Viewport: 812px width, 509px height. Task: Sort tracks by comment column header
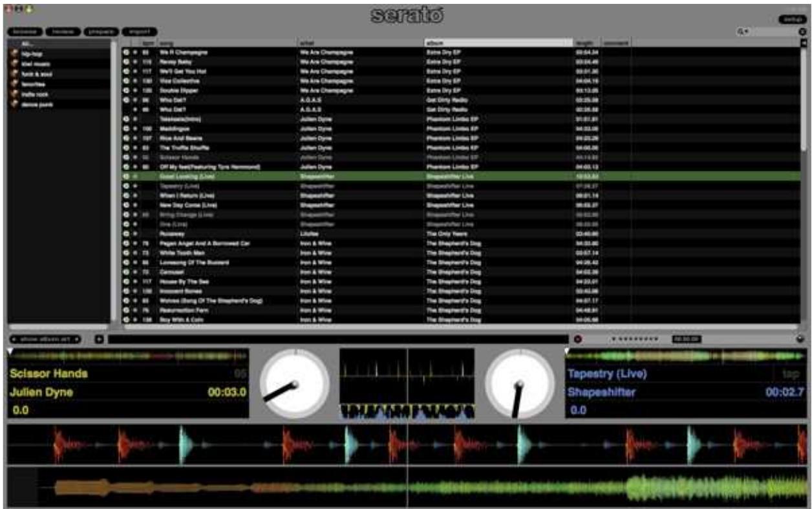click(x=616, y=43)
